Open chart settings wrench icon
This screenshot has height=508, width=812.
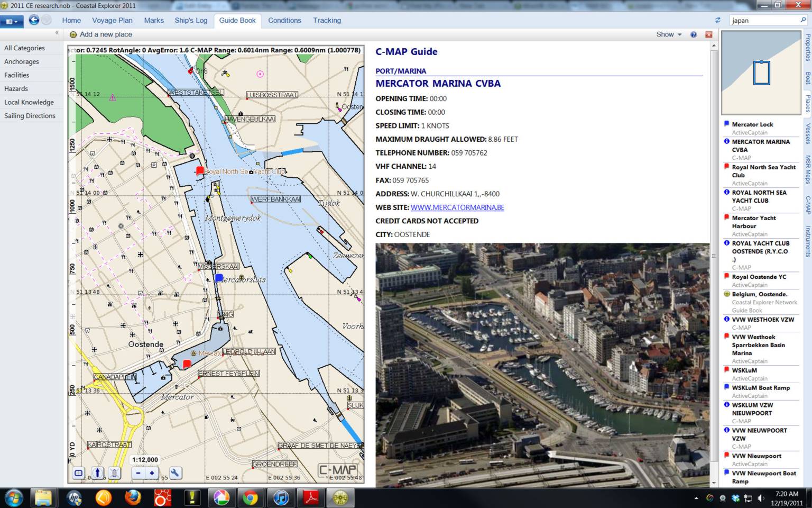[x=176, y=473]
